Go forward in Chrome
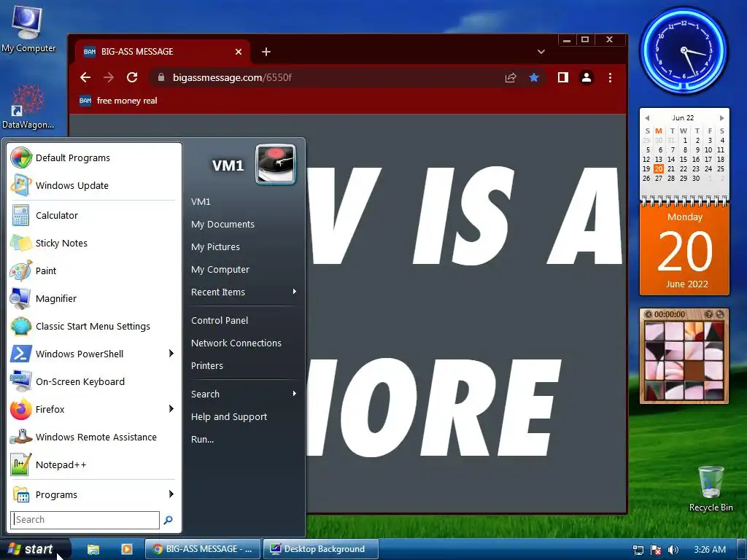Viewport: 747px width, 560px height. click(109, 77)
